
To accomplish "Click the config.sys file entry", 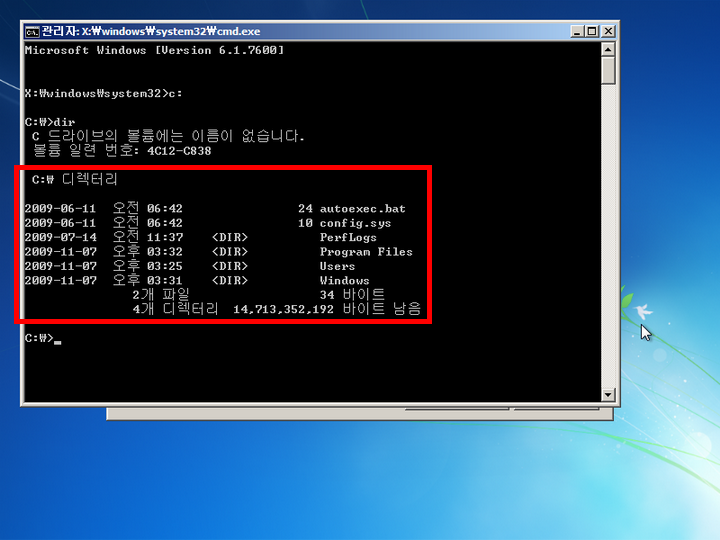I will point(355,224).
